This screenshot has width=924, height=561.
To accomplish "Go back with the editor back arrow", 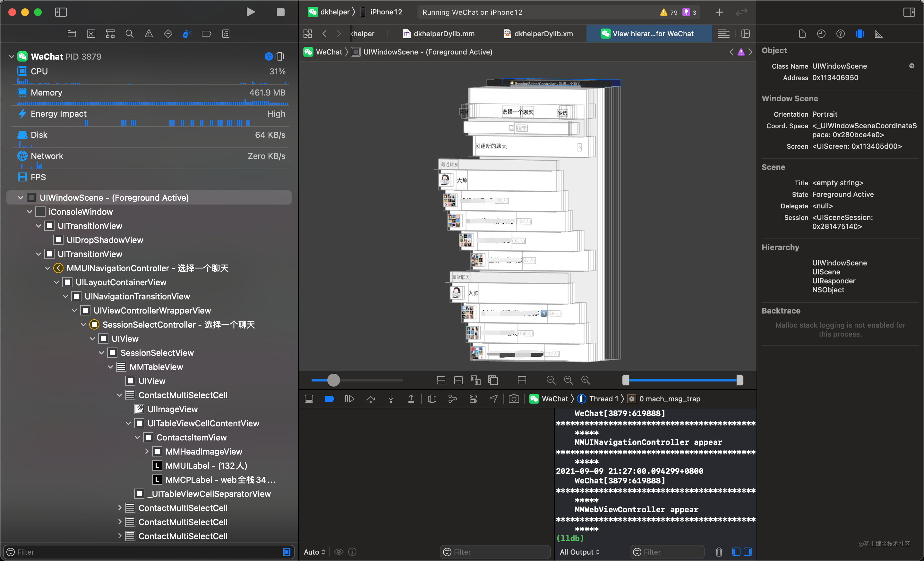I will tap(325, 34).
